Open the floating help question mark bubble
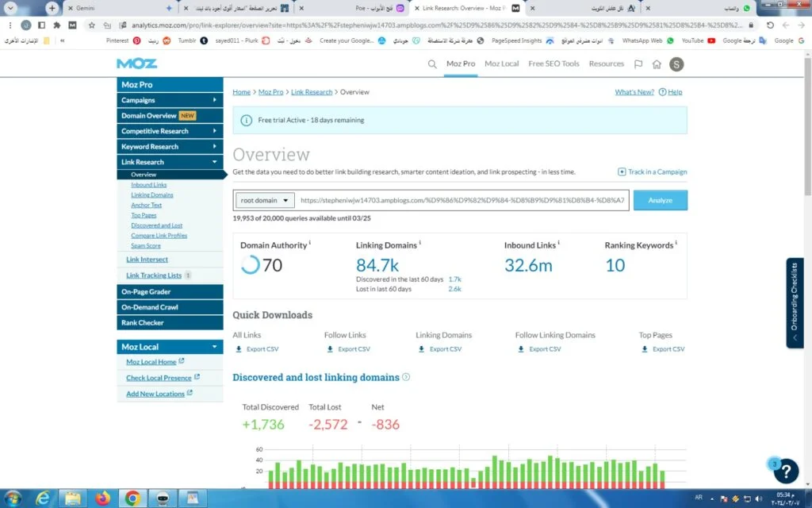The width and height of the screenshot is (812, 508). tap(786, 471)
